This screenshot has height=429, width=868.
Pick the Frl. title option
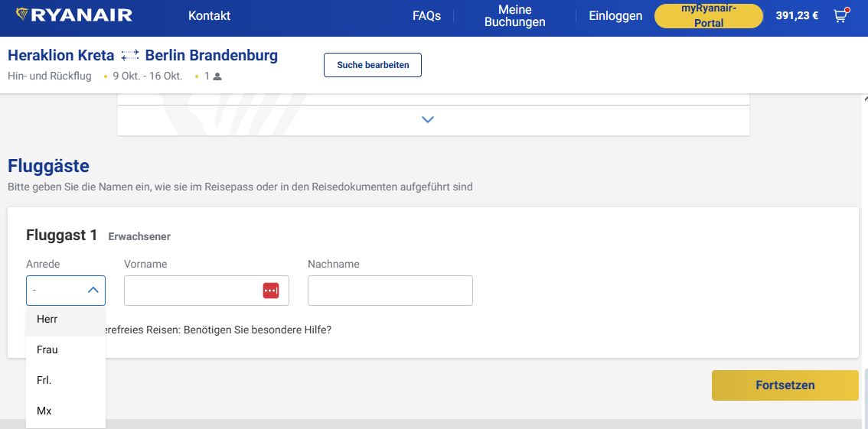coord(44,380)
